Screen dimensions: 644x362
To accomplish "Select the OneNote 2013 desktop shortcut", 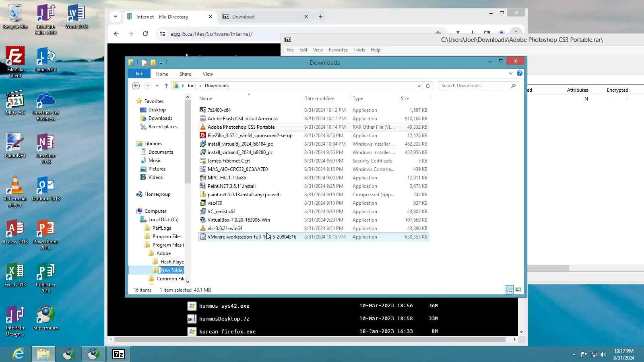I will coord(46,149).
